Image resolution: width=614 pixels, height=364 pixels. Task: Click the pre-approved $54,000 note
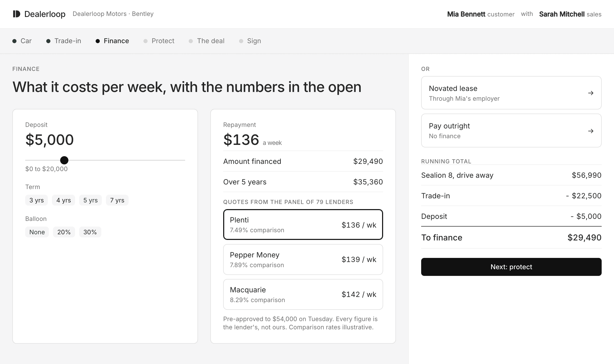pos(300,323)
